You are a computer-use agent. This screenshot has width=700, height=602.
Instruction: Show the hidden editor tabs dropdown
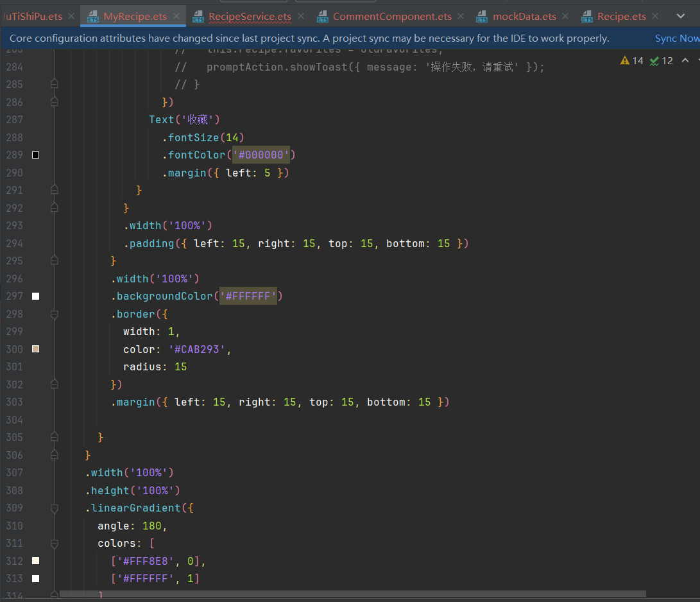click(680, 17)
